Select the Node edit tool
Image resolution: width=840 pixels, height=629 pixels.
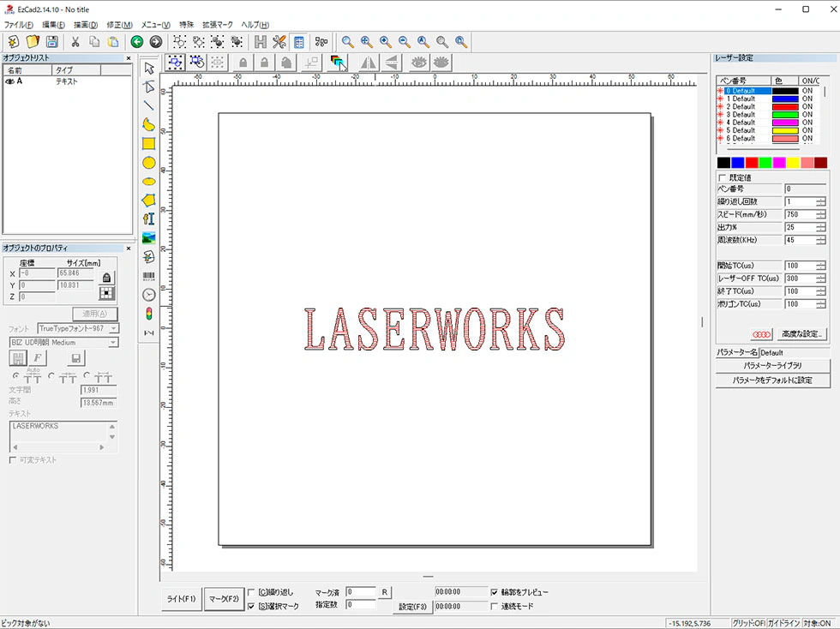coord(149,87)
